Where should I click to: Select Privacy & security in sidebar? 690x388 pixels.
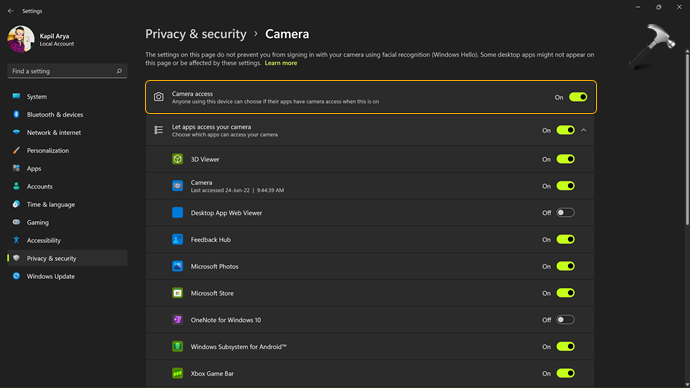click(x=67, y=258)
